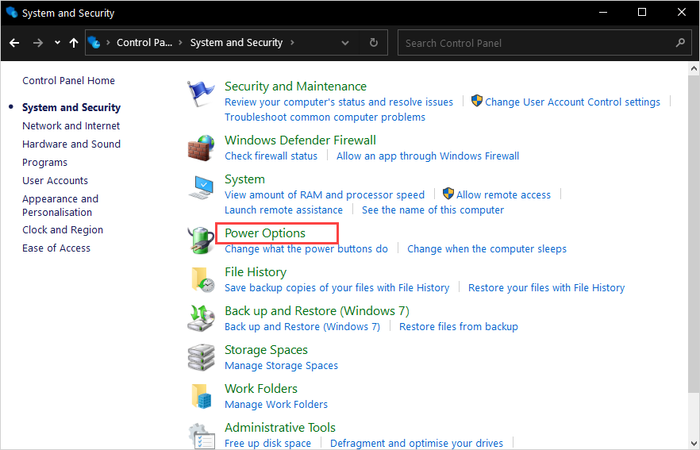The width and height of the screenshot is (700, 450).
Task: Open Work Folders heading
Action: (x=261, y=388)
